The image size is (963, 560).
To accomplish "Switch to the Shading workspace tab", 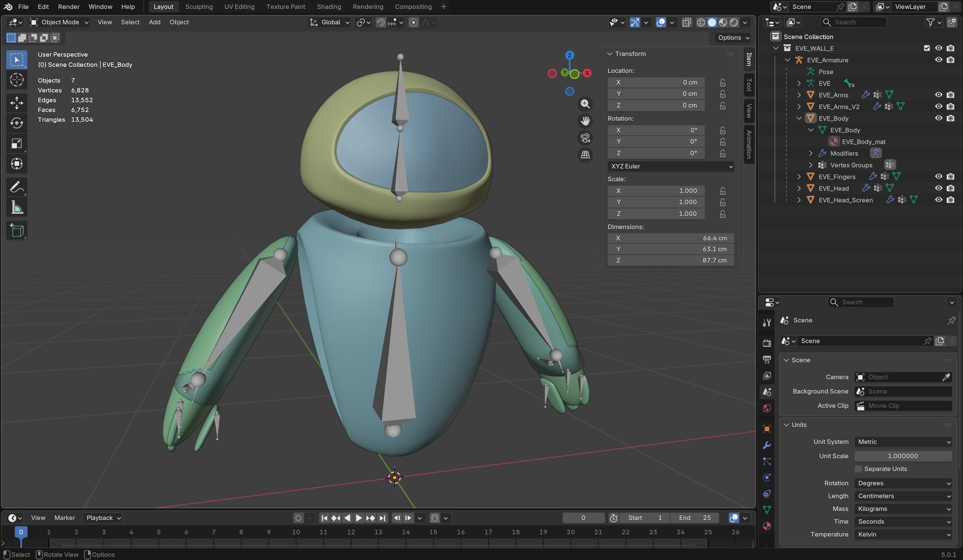I will (329, 7).
